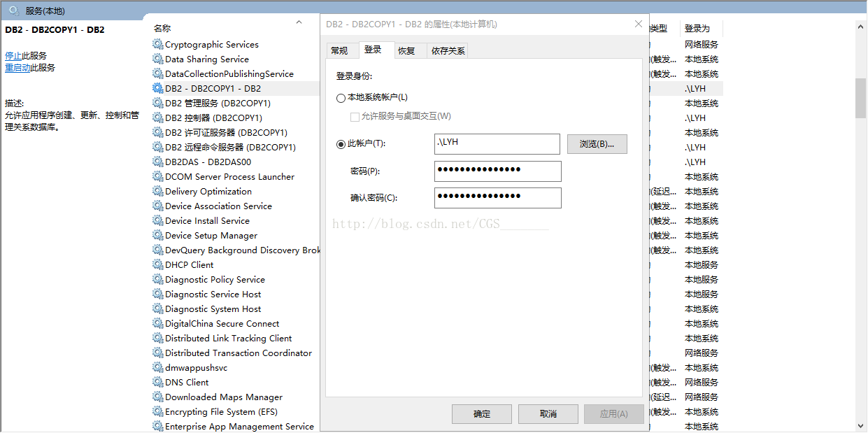Switch to the 常规 tab

[339, 50]
